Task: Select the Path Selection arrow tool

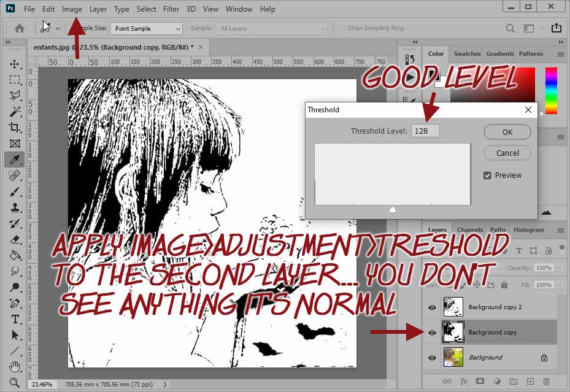Action: [15, 335]
